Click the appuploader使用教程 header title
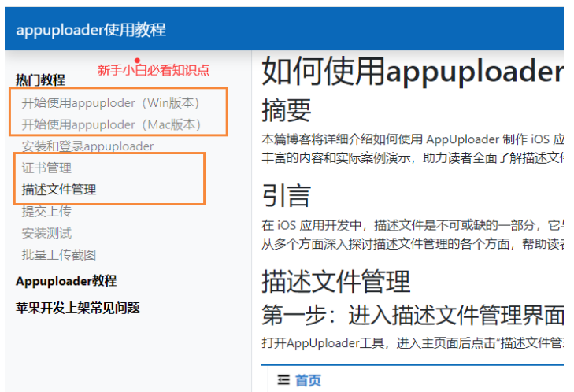Screen dimensions: 574x392 click(x=91, y=30)
